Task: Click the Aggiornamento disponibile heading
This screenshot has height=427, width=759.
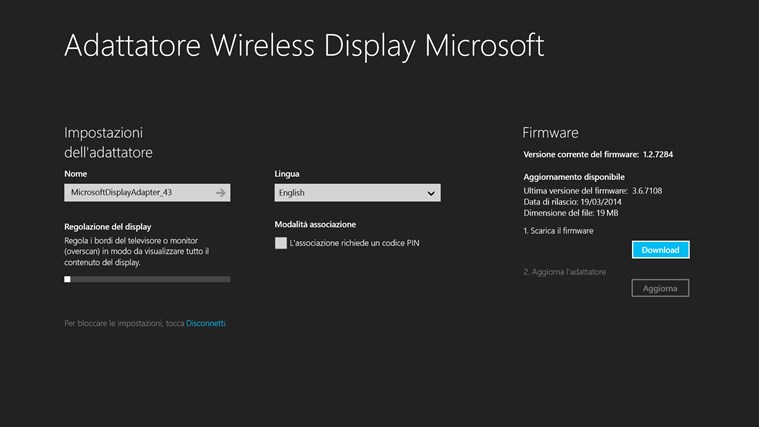Action: point(574,177)
